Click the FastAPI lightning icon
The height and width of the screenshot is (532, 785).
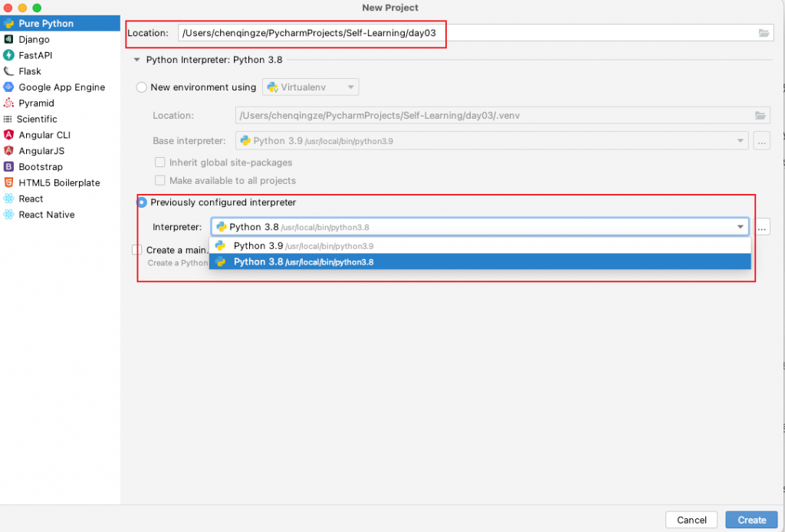(8, 55)
